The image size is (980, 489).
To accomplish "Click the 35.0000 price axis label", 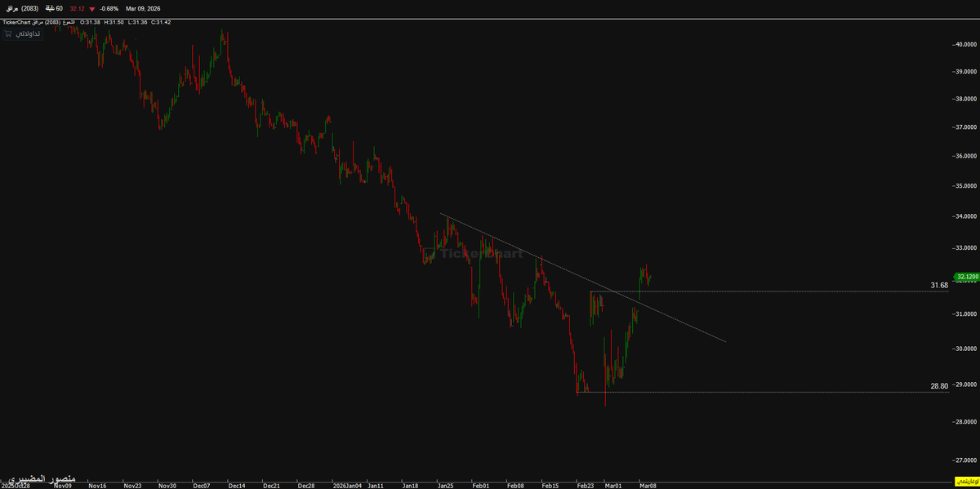I will pyautogui.click(x=965, y=186).
